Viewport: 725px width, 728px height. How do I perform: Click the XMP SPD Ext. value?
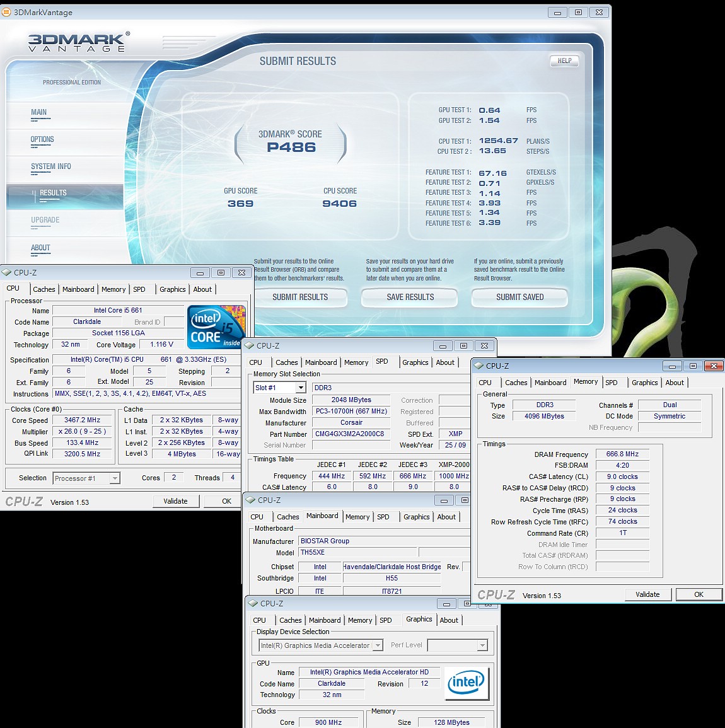point(455,434)
